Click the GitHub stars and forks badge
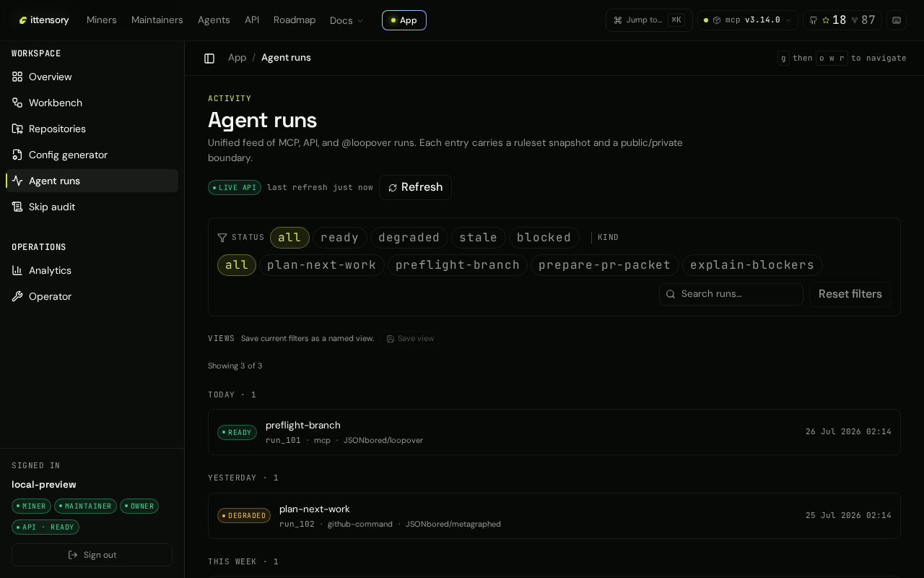 tap(842, 20)
